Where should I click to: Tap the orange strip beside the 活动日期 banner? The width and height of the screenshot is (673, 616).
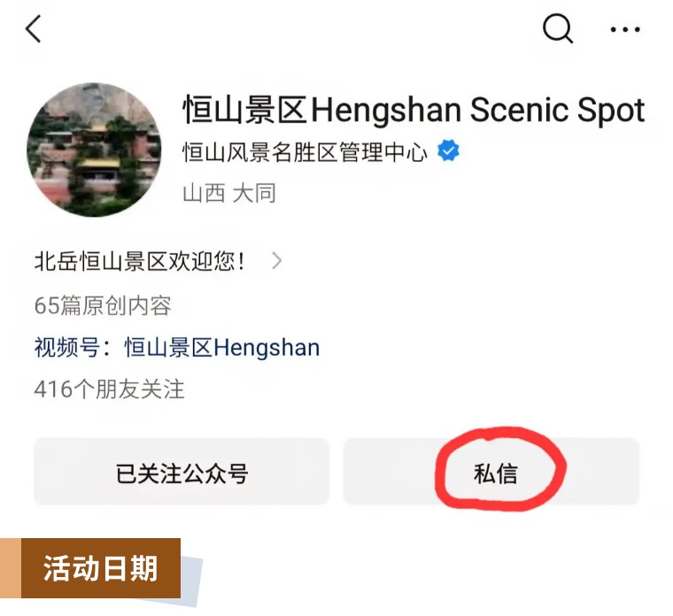point(11,568)
